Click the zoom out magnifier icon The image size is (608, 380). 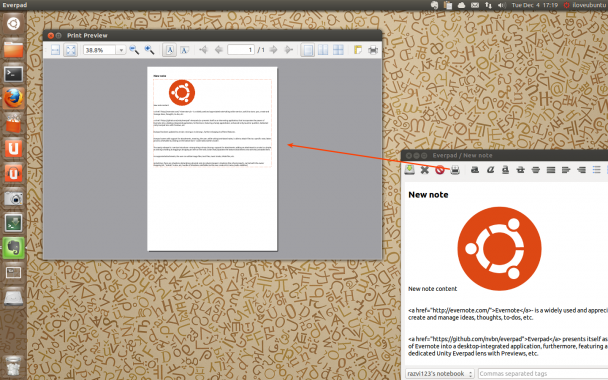point(134,50)
